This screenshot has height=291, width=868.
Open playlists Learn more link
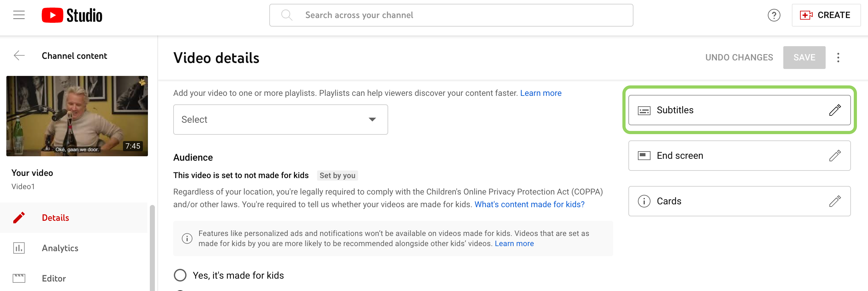point(541,93)
